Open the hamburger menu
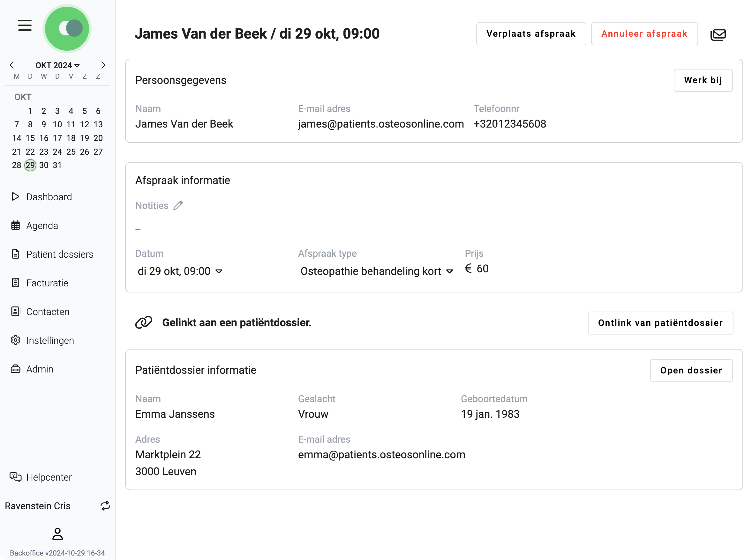 click(x=24, y=25)
